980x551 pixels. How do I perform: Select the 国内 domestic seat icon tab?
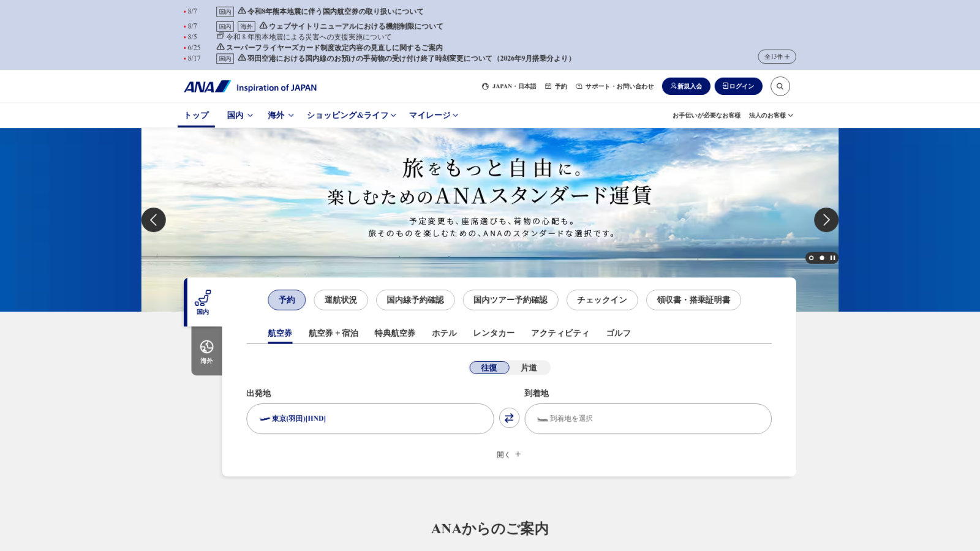[x=203, y=302]
